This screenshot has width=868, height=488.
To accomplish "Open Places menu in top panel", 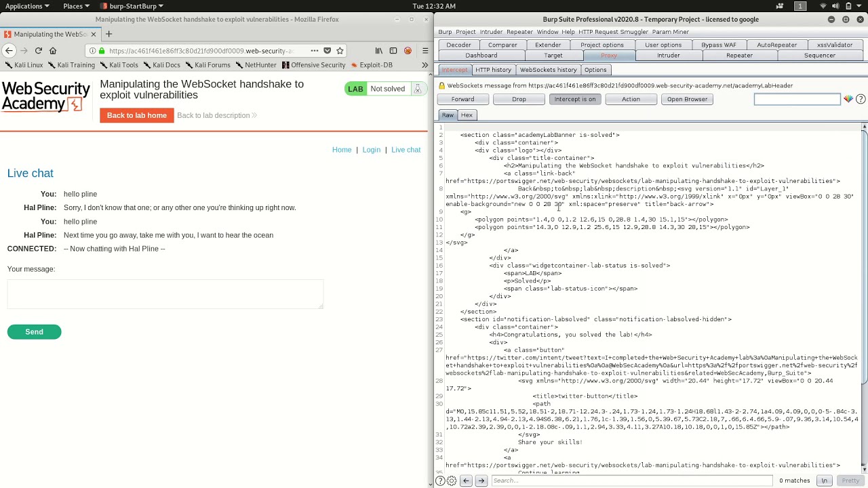I will pos(76,6).
